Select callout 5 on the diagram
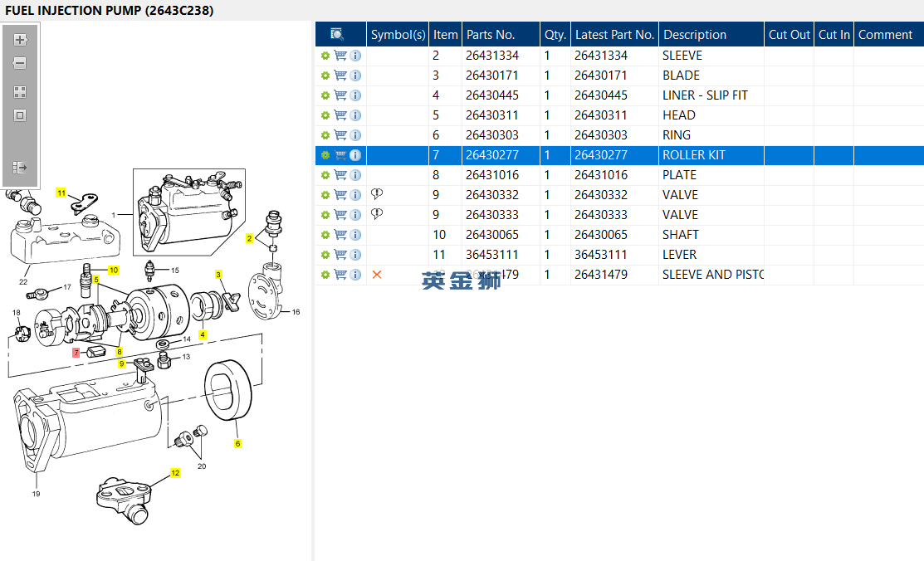924x561 pixels. tap(96, 280)
